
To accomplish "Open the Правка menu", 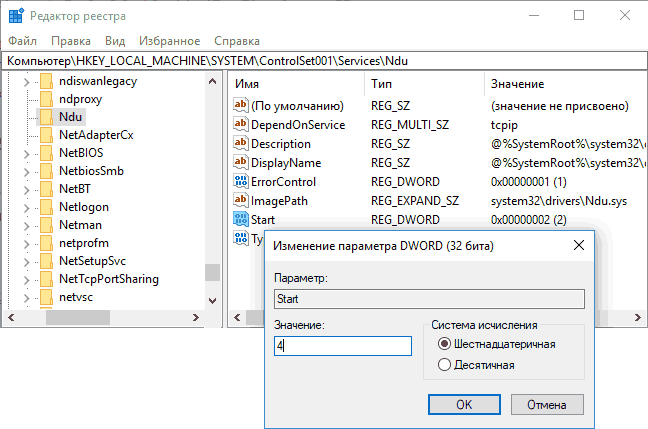I will [71, 41].
